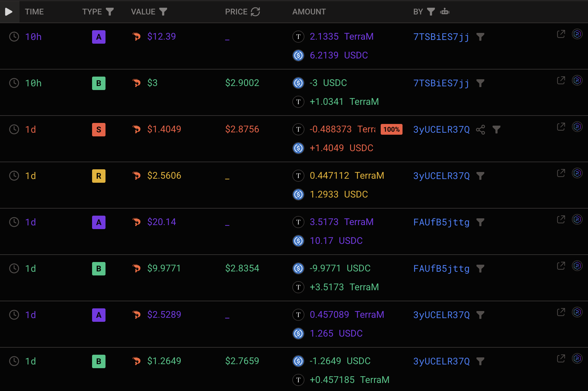Click the red 100% badge on the sell row
588x391 pixels.
(x=391, y=129)
